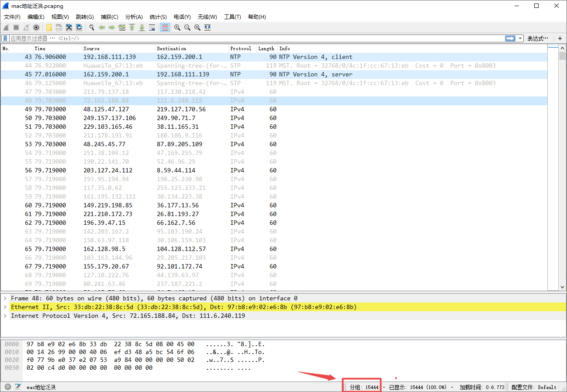Open the 分析(A) menu
Screen dimensions: 567x392
coord(134,17)
